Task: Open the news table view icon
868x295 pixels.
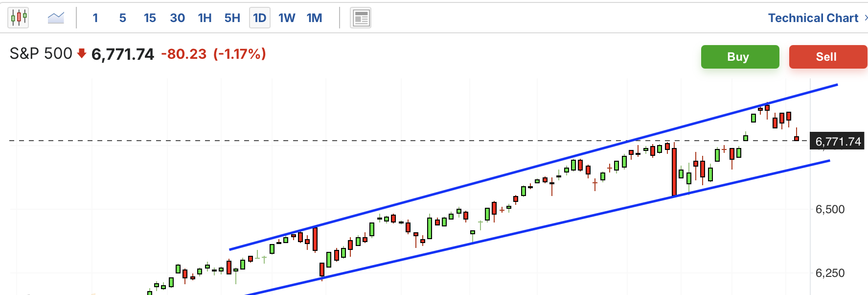Action: click(361, 18)
